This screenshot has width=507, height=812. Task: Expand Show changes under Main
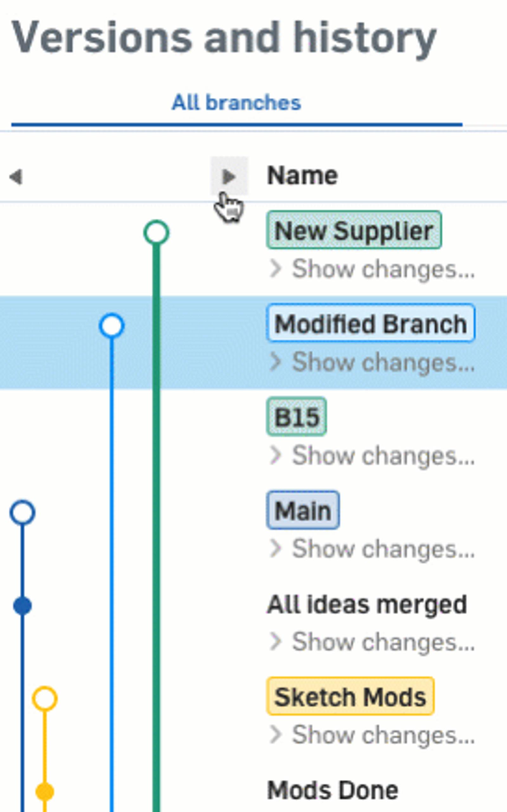pos(373,549)
